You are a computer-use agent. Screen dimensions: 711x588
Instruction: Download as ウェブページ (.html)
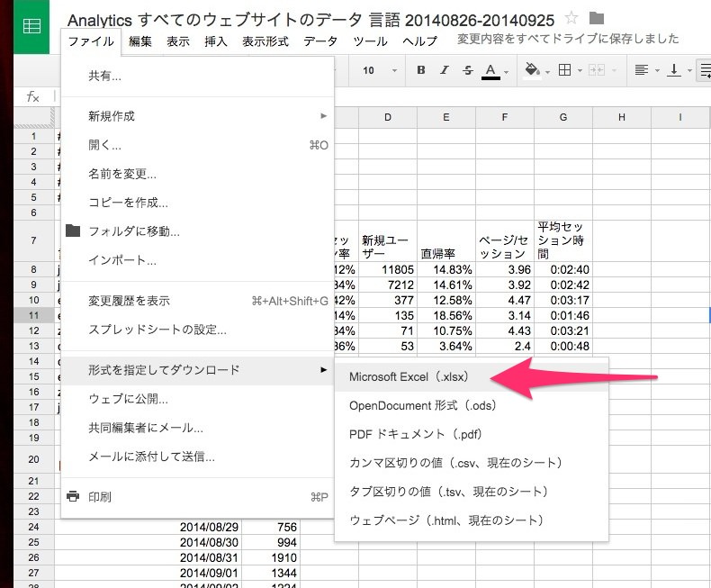tap(471, 520)
